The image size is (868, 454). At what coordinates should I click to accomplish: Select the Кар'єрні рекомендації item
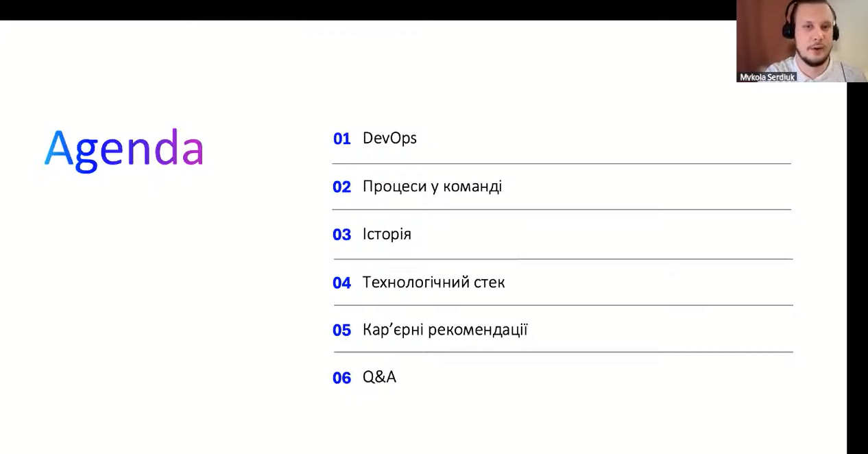tap(445, 330)
